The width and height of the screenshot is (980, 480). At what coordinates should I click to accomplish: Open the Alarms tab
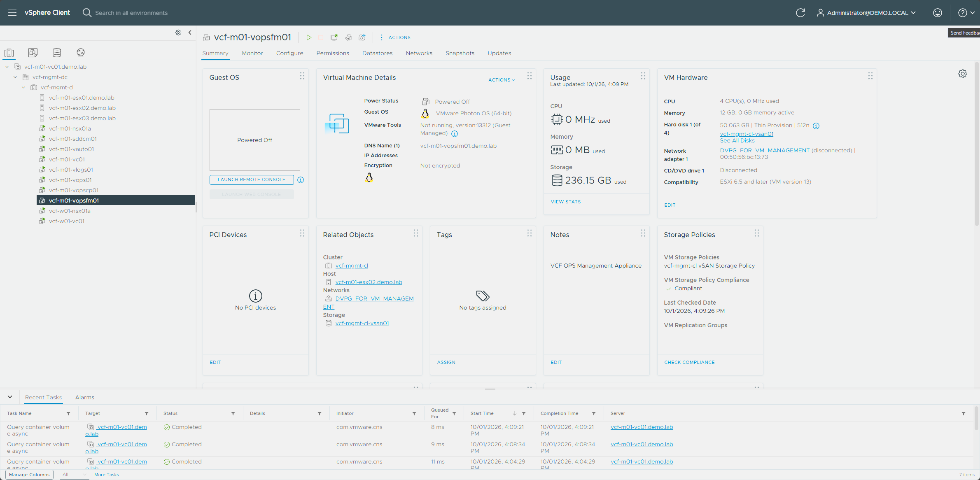point(85,397)
